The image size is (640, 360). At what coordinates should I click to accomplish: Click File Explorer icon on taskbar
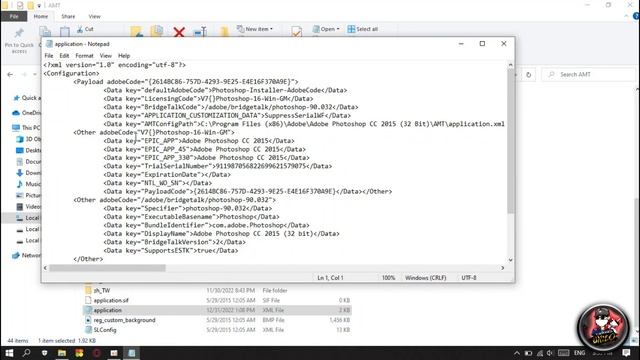(x=62, y=353)
